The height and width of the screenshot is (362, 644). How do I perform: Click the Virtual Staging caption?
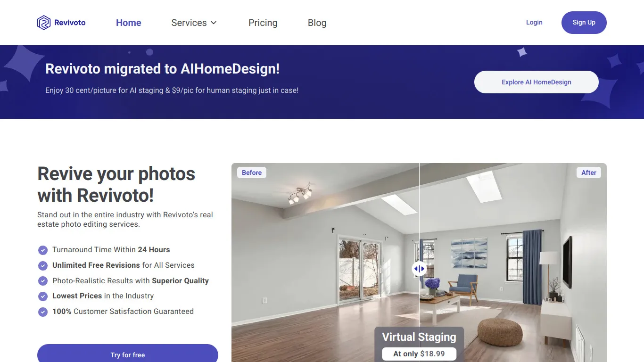pyautogui.click(x=419, y=337)
